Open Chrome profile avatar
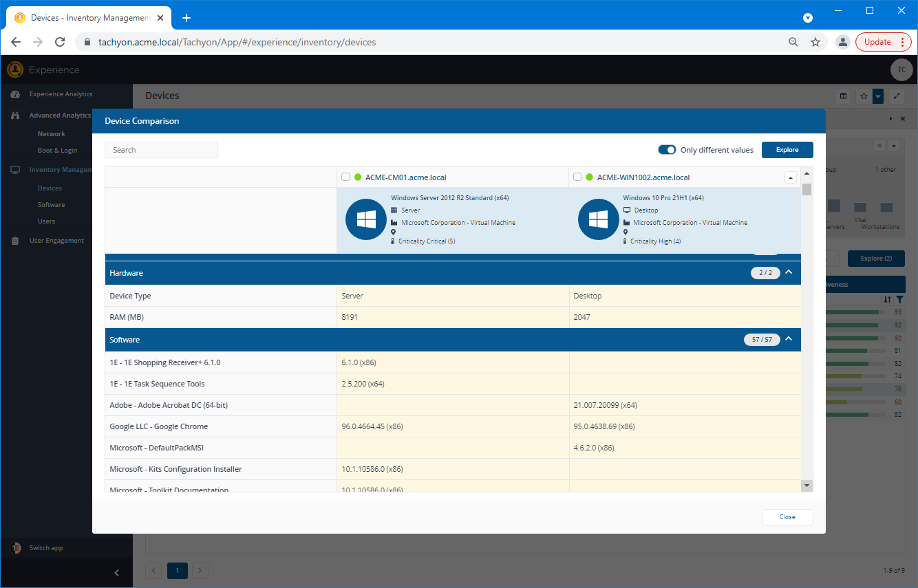Viewport: 918px width, 588px height. (x=842, y=42)
